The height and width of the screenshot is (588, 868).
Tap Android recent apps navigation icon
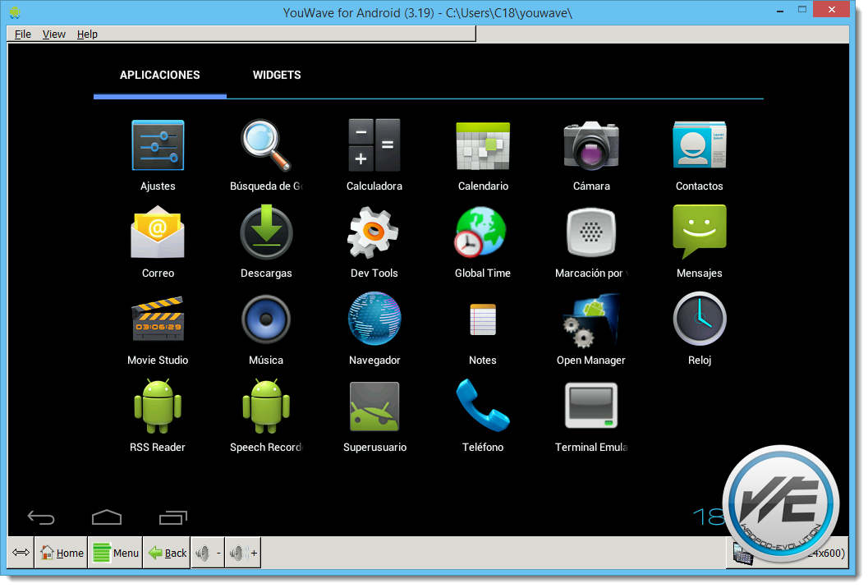[173, 517]
